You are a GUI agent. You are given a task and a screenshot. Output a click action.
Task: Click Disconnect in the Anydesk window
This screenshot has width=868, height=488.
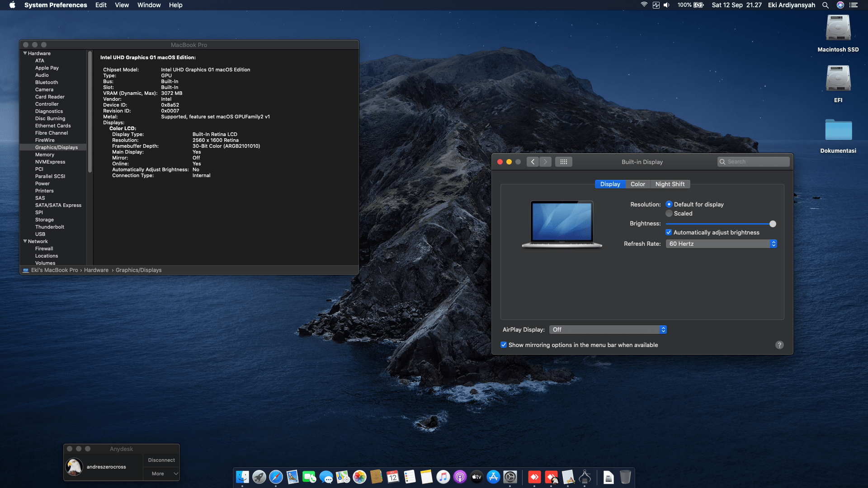161,460
